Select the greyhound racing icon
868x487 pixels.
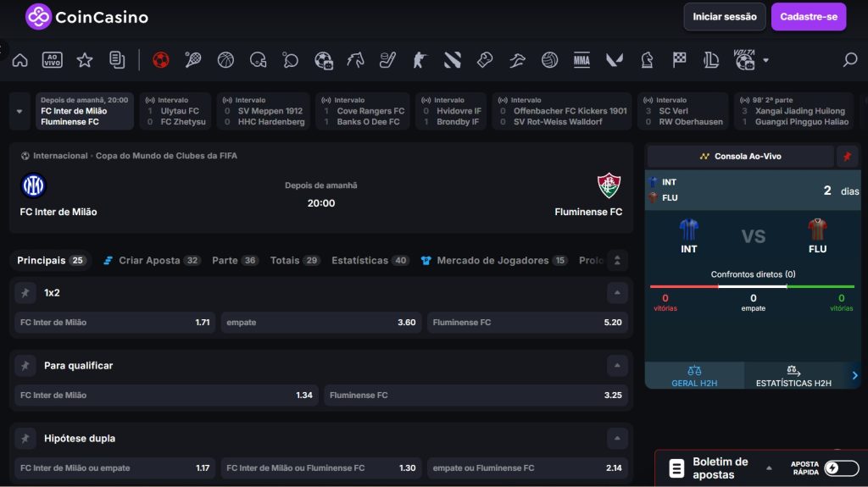pos(517,60)
